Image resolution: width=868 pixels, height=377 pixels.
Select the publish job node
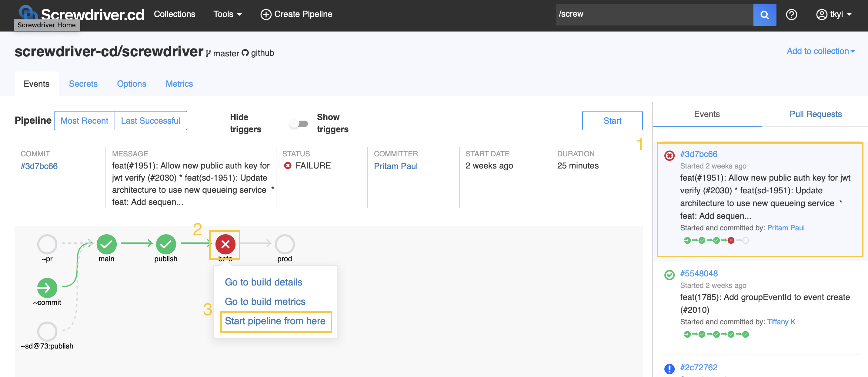pyautogui.click(x=166, y=244)
